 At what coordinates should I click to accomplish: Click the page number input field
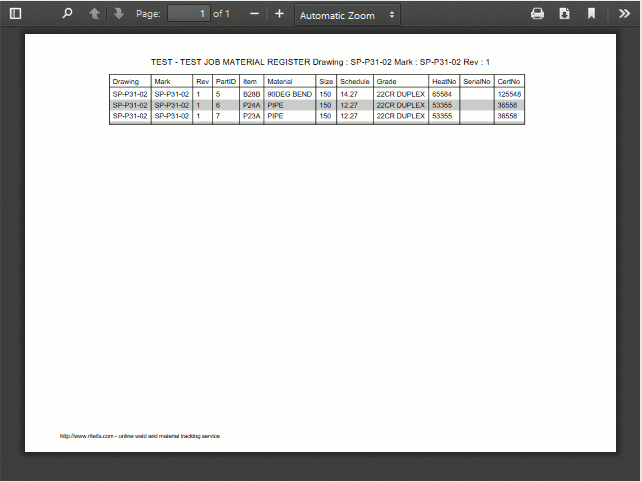click(x=188, y=14)
